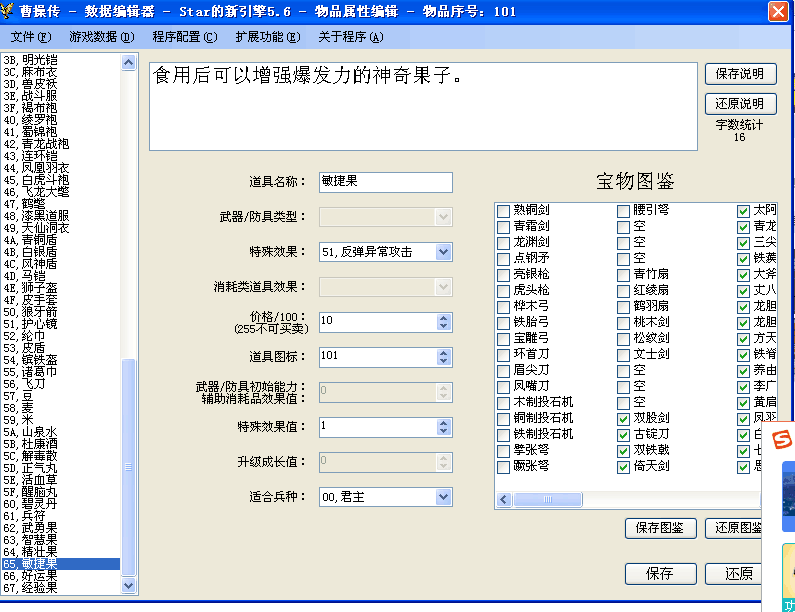Viewport: 795px width, 612px height.
Task: Open the disabled 消耗类道具效果 dropdown
Action: click(443, 287)
